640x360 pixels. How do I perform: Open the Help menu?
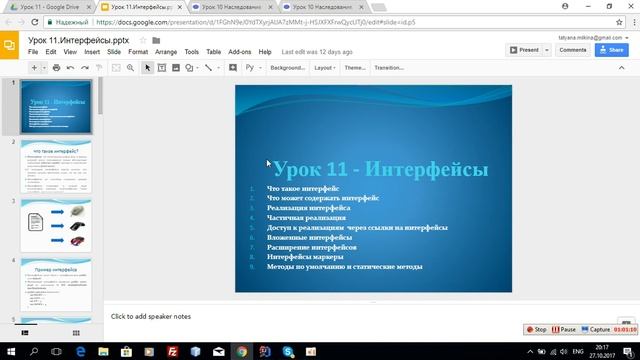click(265, 52)
